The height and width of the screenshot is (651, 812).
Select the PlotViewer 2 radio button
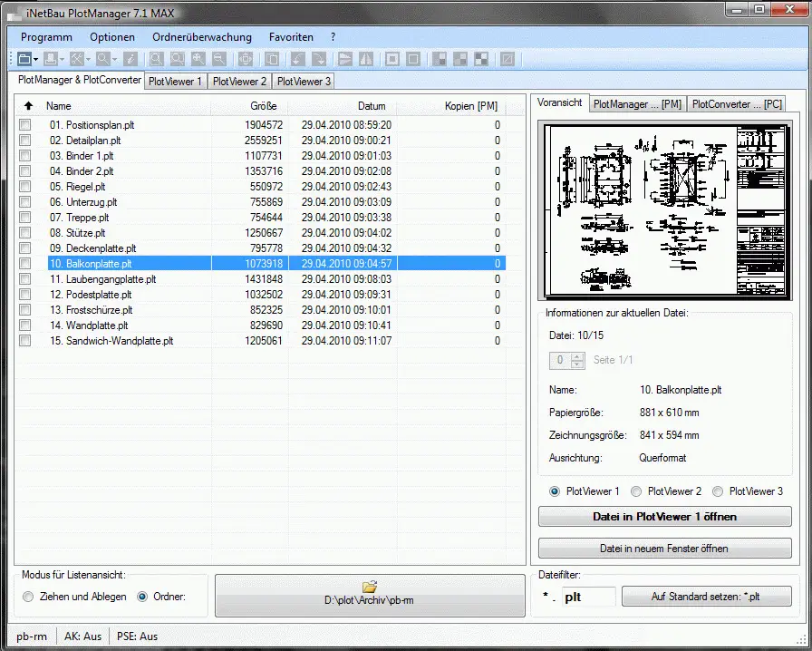(x=636, y=491)
